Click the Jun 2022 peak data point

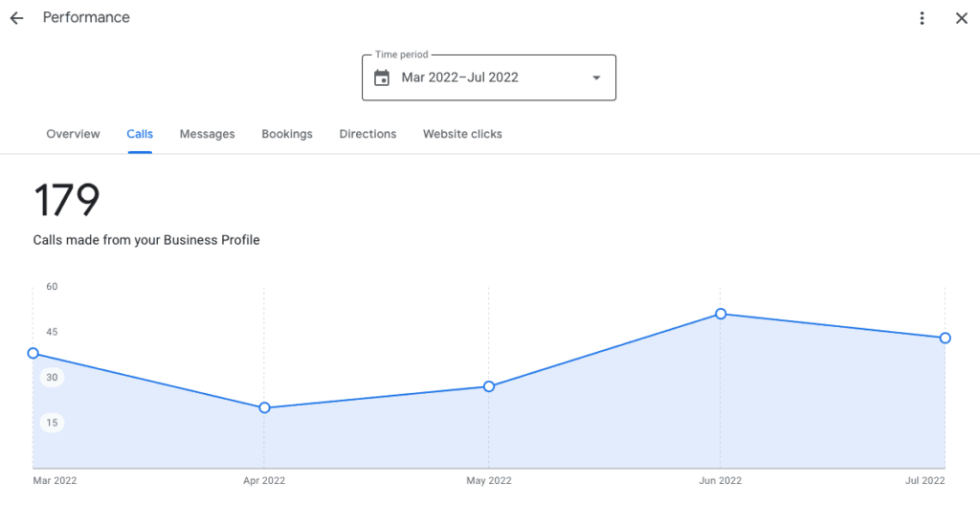[721, 314]
